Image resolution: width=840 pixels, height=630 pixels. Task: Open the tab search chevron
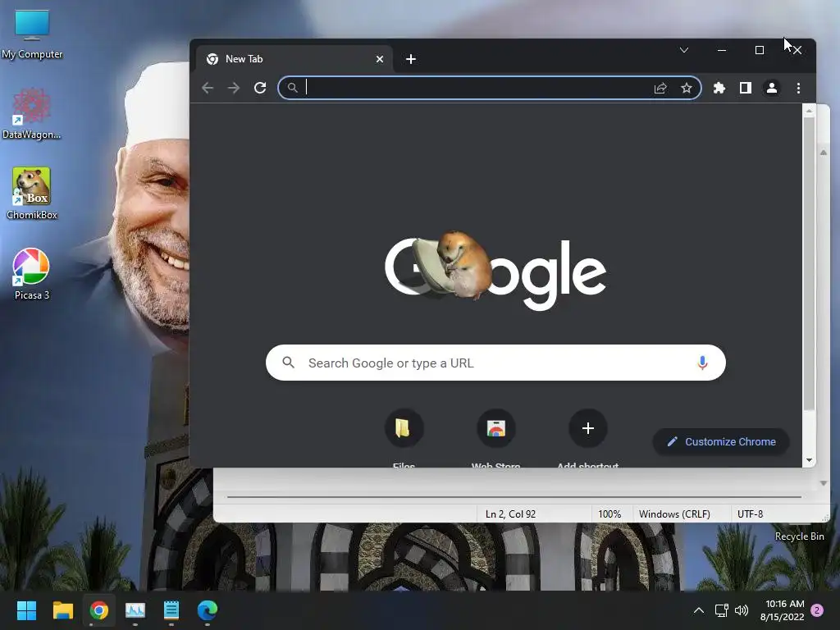684,50
